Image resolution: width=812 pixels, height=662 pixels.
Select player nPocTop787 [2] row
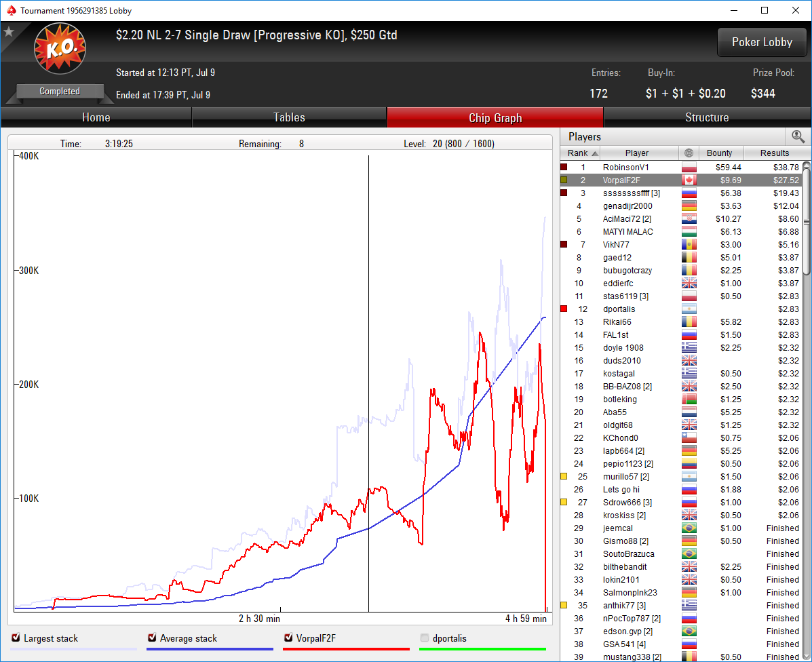pos(681,618)
